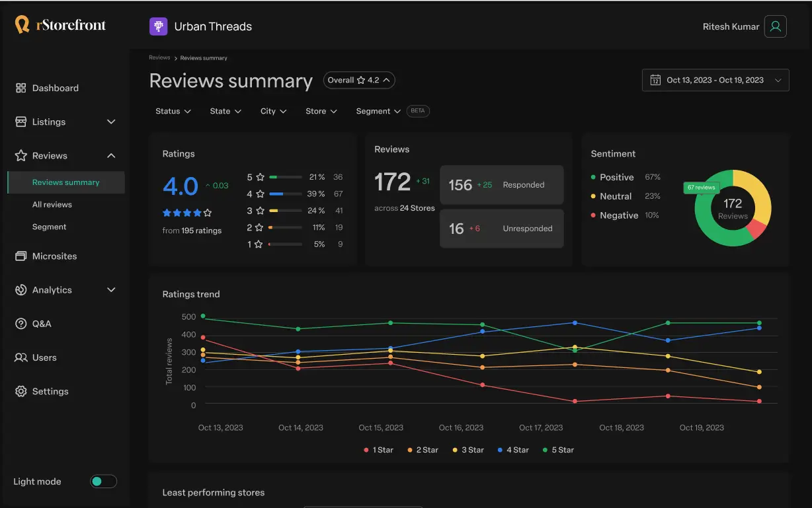Toggle 3 Star series in chart legend
Viewport: 812px width, 508px height.
coord(468,450)
